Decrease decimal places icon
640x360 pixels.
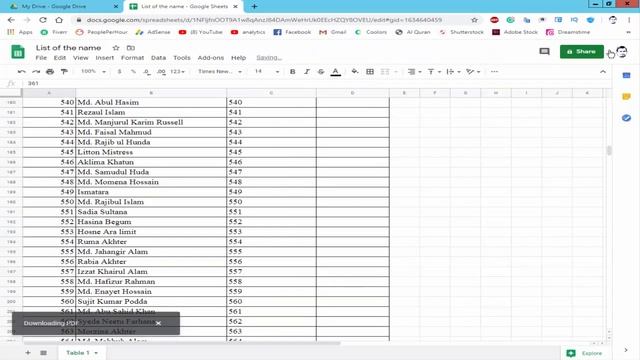147,72
